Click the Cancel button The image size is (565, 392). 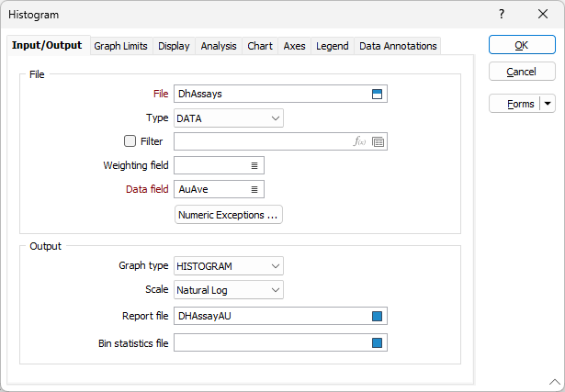(521, 72)
